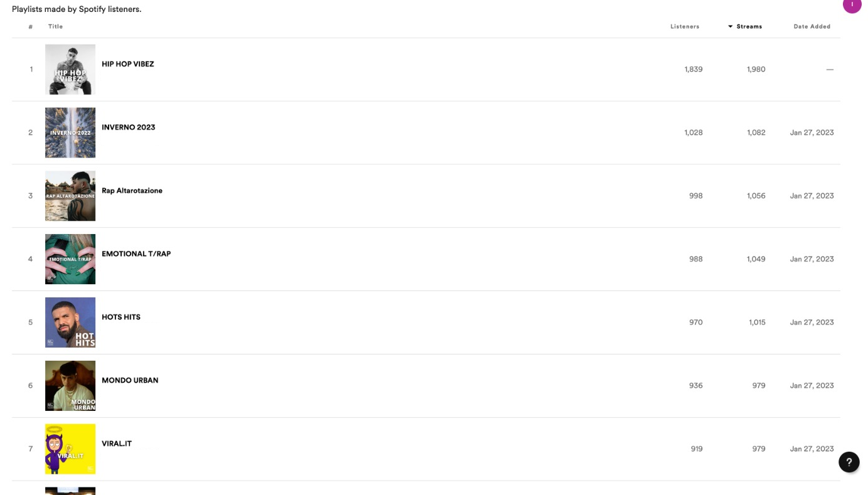Open EMOTIONAL T/RAP playlist title
Image resolution: width=868 pixels, height=495 pixels.
click(x=136, y=254)
